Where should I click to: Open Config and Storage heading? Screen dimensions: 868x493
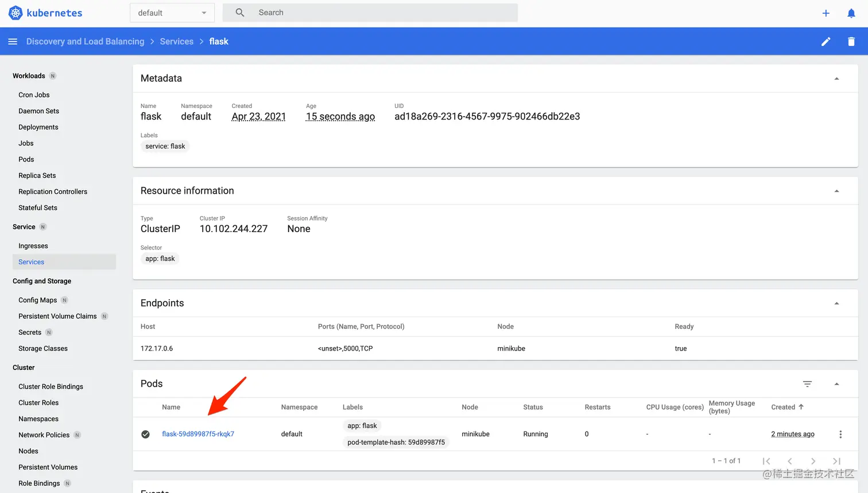tap(42, 281)
